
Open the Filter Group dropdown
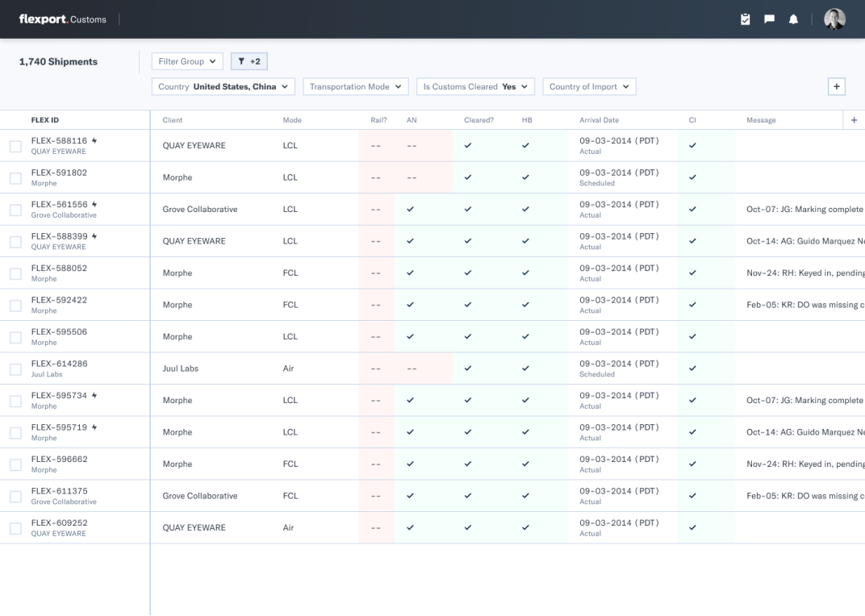[187, 61]
